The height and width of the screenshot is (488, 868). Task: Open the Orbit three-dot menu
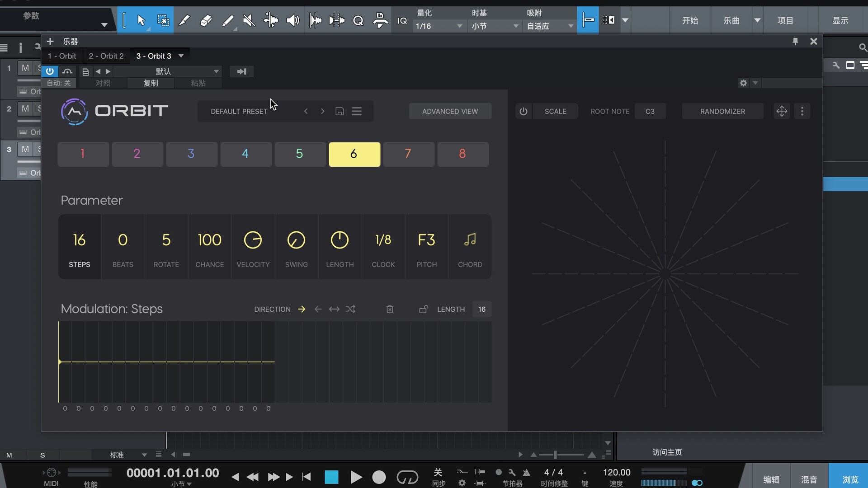[x=802, y=111]
